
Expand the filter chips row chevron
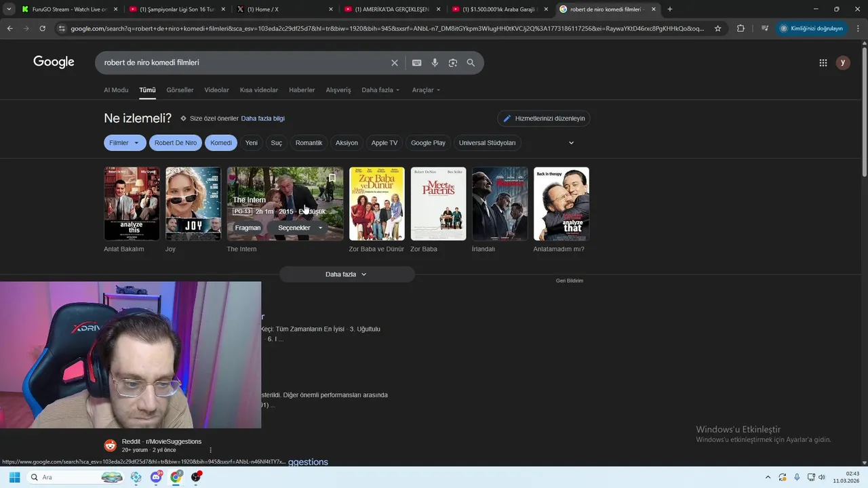[571, 143]
